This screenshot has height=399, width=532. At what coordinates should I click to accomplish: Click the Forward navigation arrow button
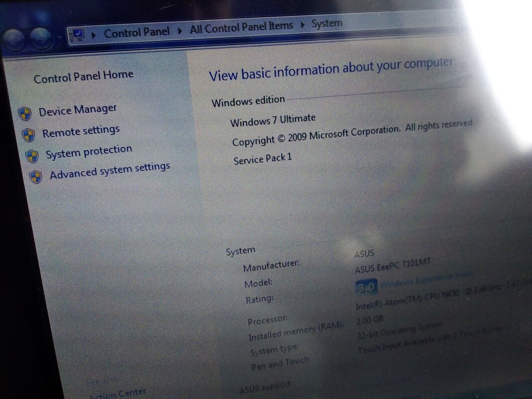pyautogui.click(x=41, y=38)
